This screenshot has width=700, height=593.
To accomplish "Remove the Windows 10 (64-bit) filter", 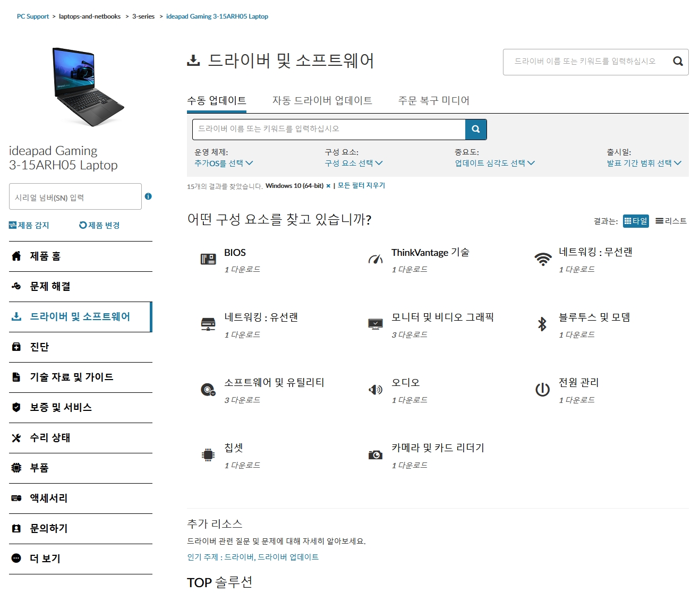I will [x=328, y=186].
